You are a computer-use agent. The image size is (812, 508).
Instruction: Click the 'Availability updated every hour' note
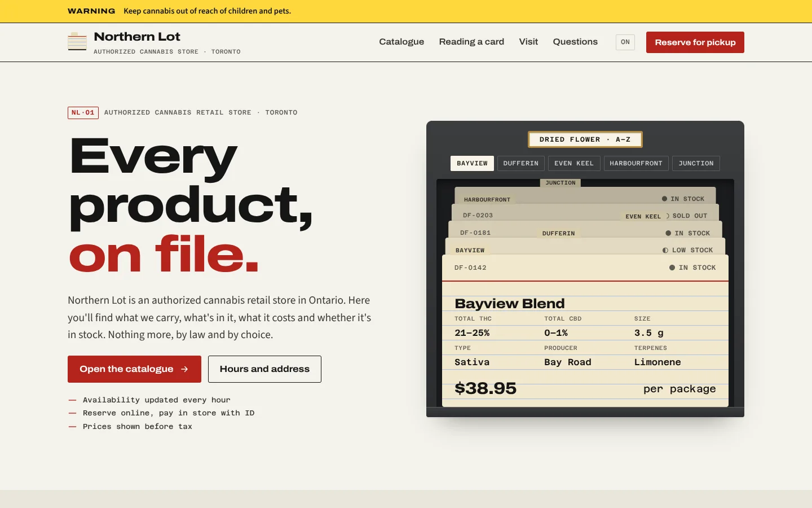pos(157,400)
